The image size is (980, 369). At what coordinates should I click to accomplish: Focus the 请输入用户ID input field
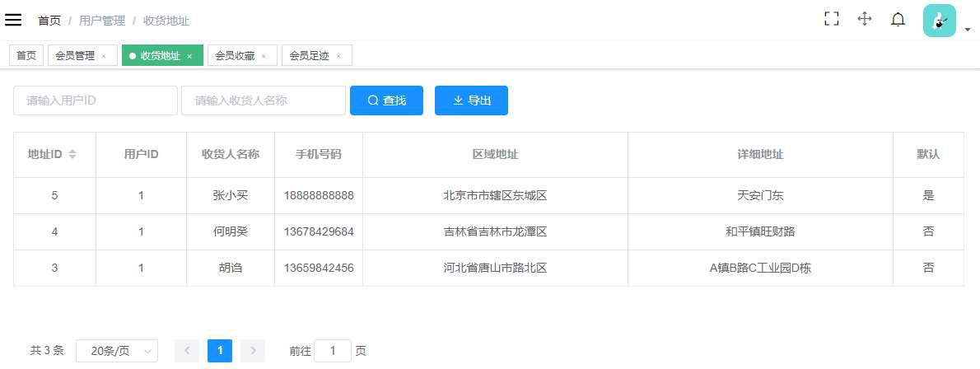[96, 100]
